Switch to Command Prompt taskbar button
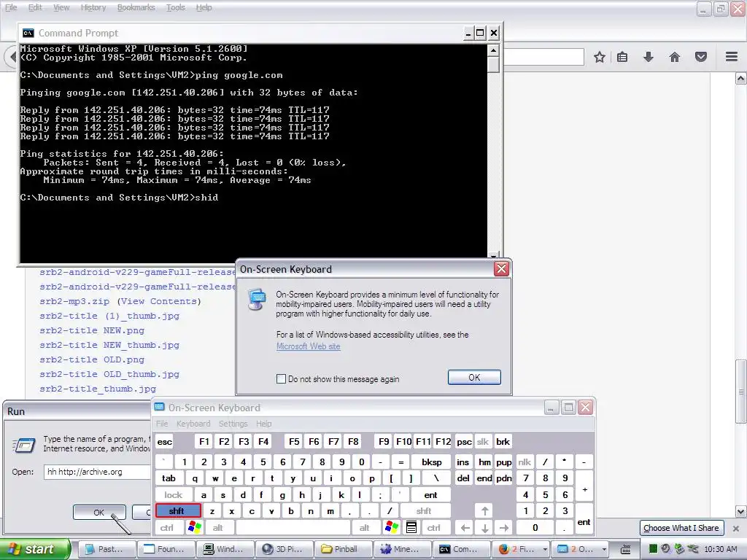747x560 pixels. 461,549
